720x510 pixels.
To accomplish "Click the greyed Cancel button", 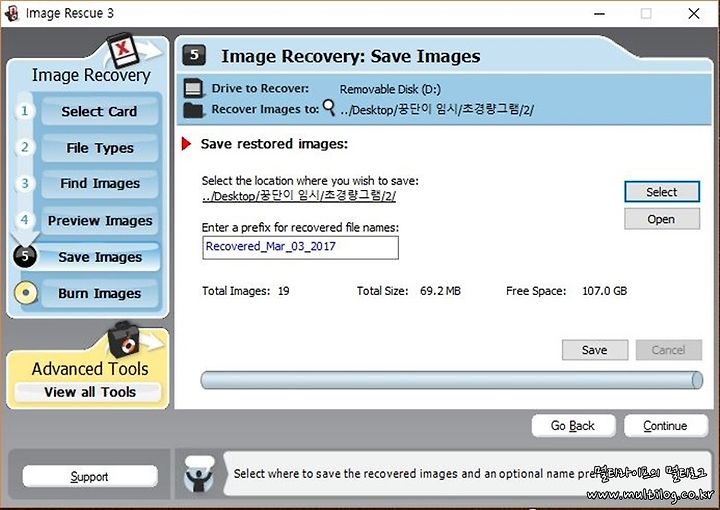I will click(669, 350).
